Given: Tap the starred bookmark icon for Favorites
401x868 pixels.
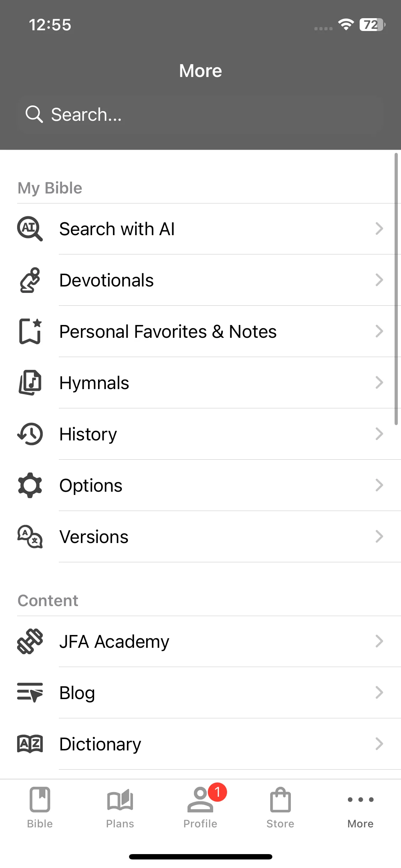Looking at the screenshot, I should (x=30, y=331).
